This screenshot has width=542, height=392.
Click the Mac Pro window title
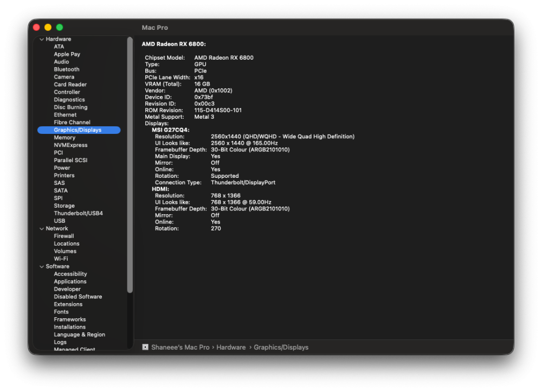pos(154,28)
